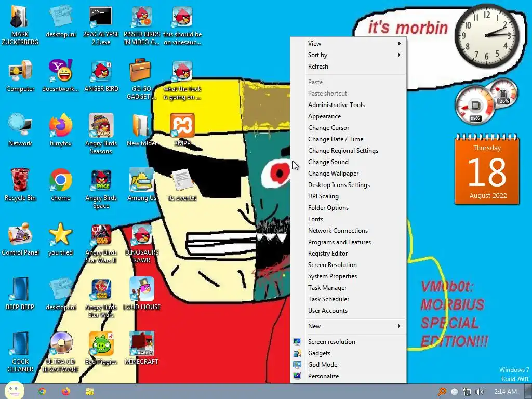This screenshot has width=532, height=399.
Task: Select the XMPP orange icon
Action: point(182,130)
